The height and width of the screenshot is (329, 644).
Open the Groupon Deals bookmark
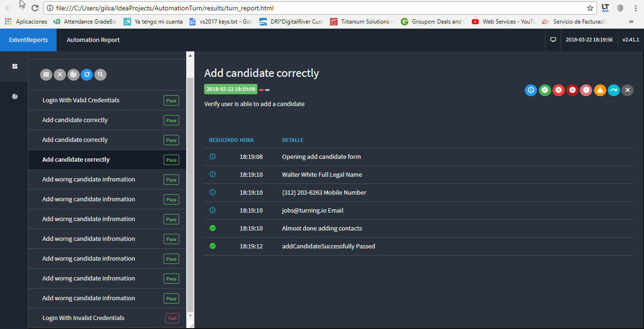(x=433, y=22)
